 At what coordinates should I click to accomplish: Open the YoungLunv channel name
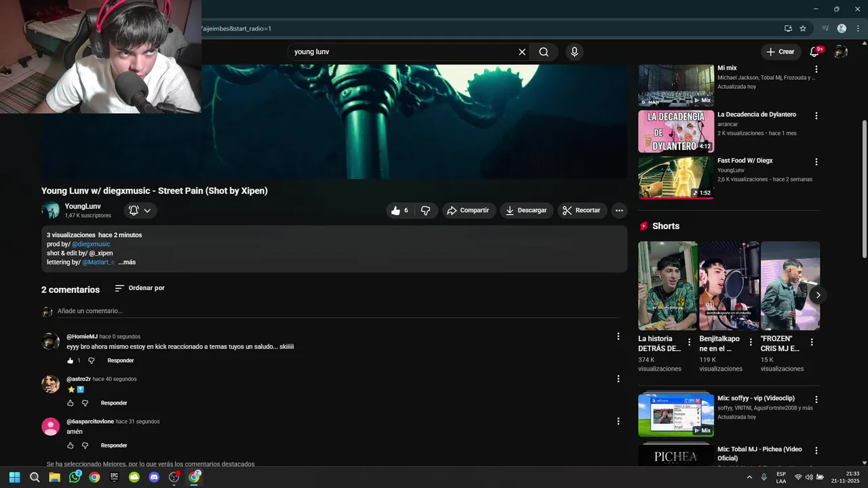83,206
